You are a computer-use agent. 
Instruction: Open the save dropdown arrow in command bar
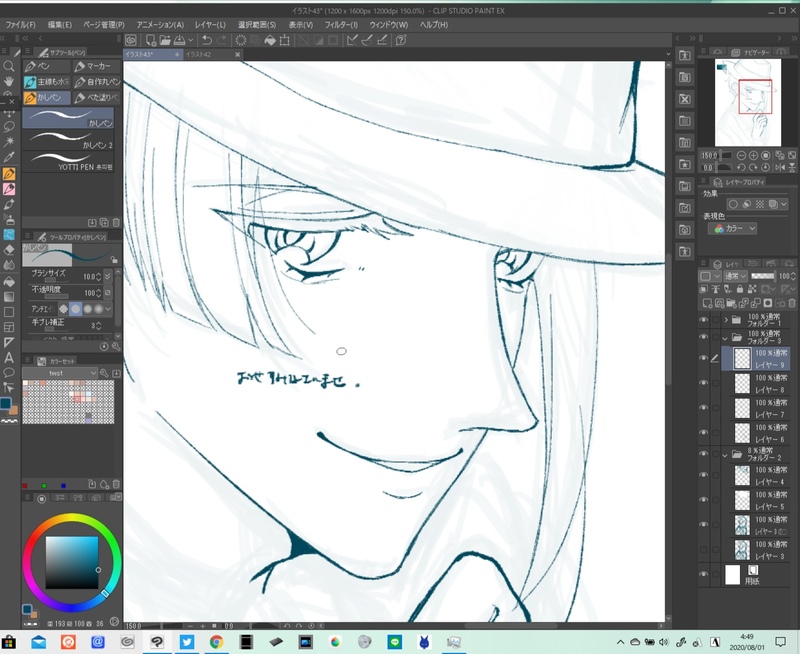pyautogui.click(x=191, y=40)
